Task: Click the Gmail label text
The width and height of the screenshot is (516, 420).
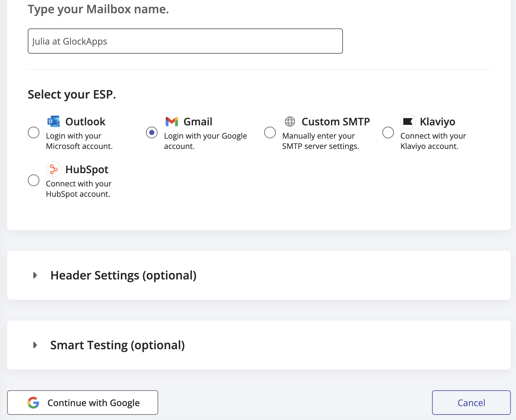Action: click(198, 122)
